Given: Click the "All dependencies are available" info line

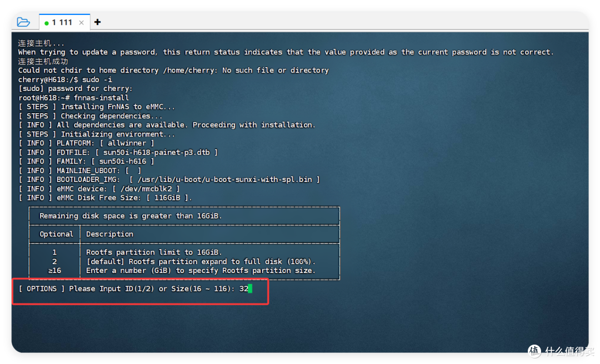Looking at the screenshot, I should [167, 125].
